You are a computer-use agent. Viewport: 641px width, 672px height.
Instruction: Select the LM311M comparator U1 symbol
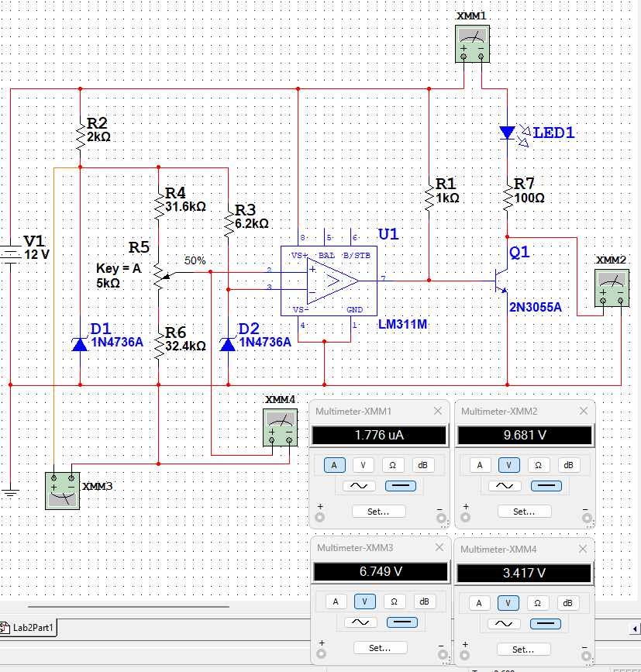pyautogui.click(x=329, y=281)
